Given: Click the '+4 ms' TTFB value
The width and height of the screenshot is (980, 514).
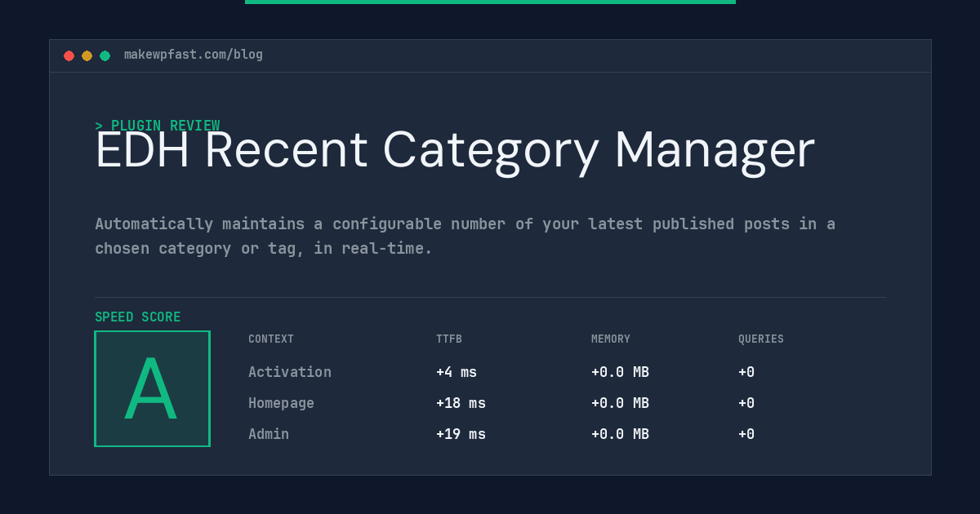Looking at the screenshot, I should tap(457, 372).
